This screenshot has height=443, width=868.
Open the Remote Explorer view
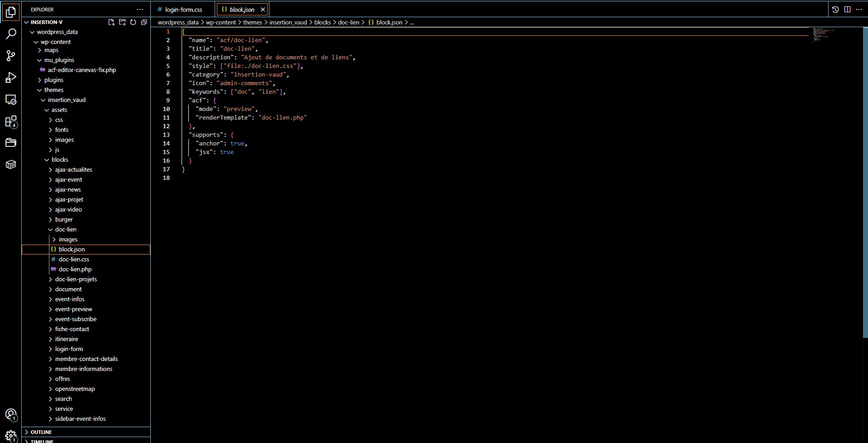pos(11,100)
